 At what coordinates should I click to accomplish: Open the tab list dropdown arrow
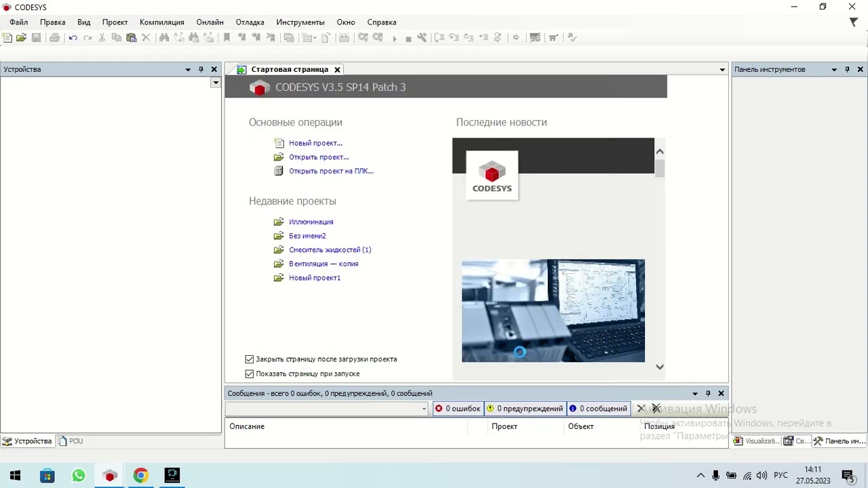point(722,69)
